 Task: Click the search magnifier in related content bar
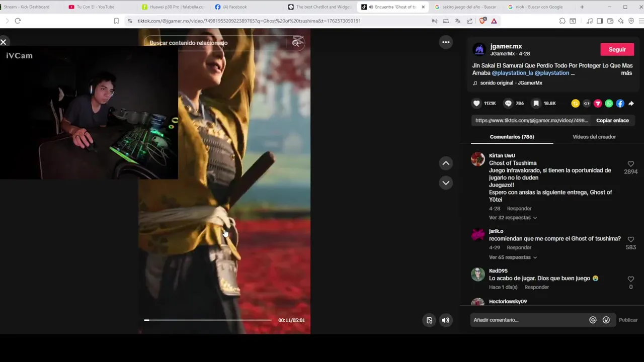point(296,43)
